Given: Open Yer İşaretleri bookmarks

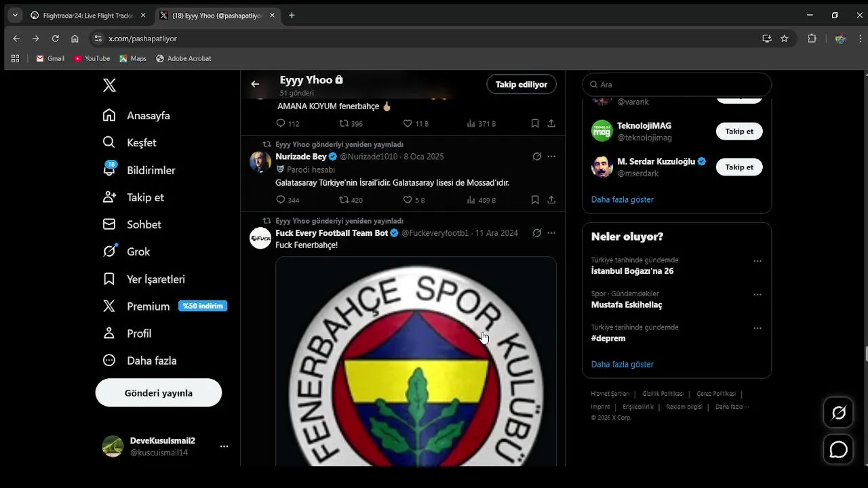Looking at the screenshot, I should click(144, 279).
